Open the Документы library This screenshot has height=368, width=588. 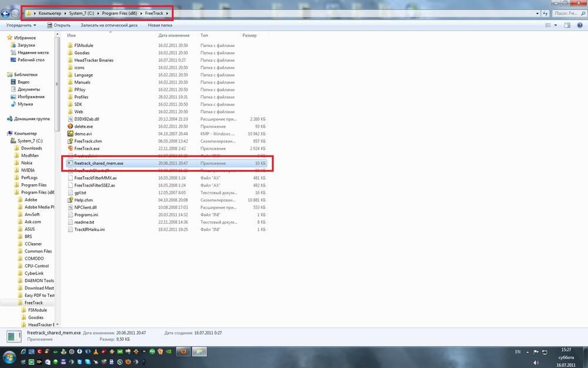coord(28,89)
